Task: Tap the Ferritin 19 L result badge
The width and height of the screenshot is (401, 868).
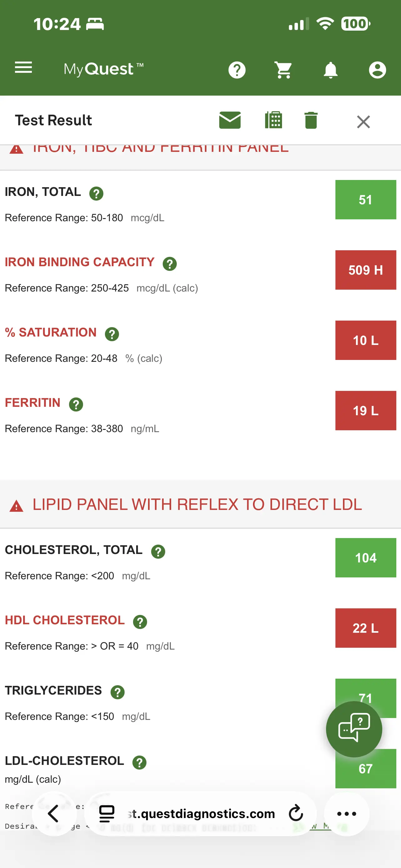Action: [365, 411]
